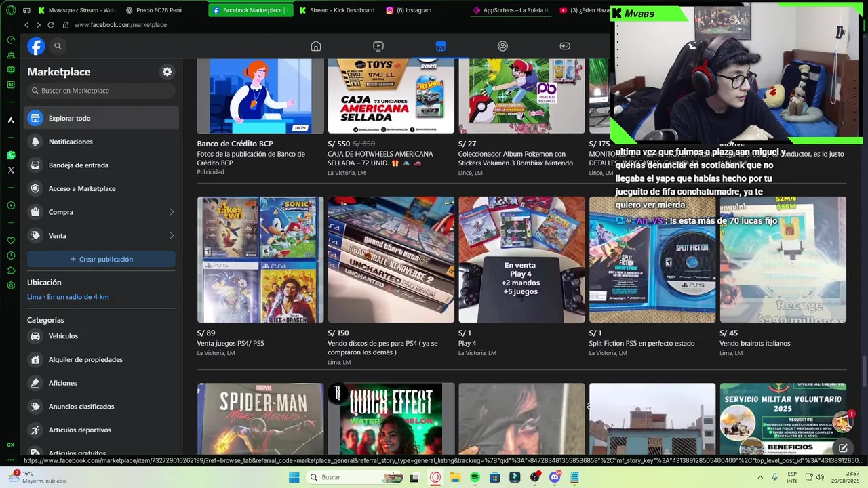Open Opera sidebar bookmarks heart icon
The image size is (868, 488).
[11, 241]
